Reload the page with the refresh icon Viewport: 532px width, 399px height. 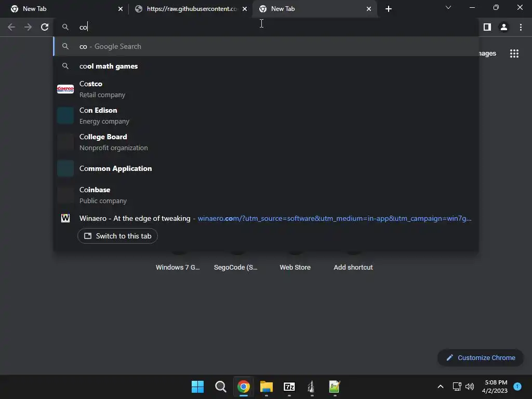click(45, 27)
